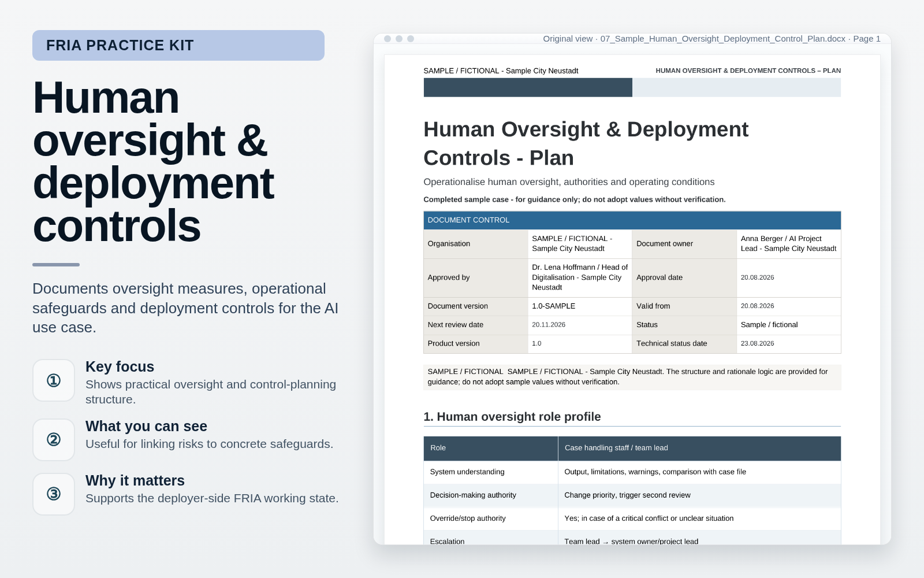The image size is (924, 578).
Task: Click the 'Output, limitations, warnings' cell
Action: coord(699,472)
